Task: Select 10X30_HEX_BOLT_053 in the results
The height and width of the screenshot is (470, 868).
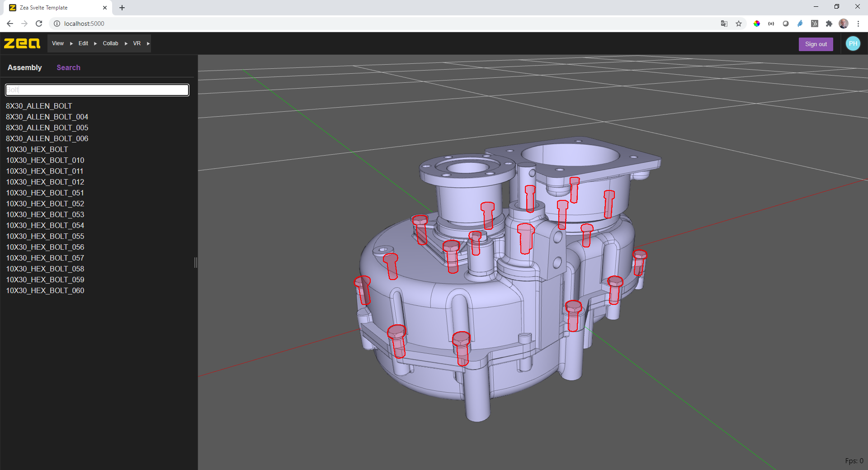Action: (x=45, y=214)
